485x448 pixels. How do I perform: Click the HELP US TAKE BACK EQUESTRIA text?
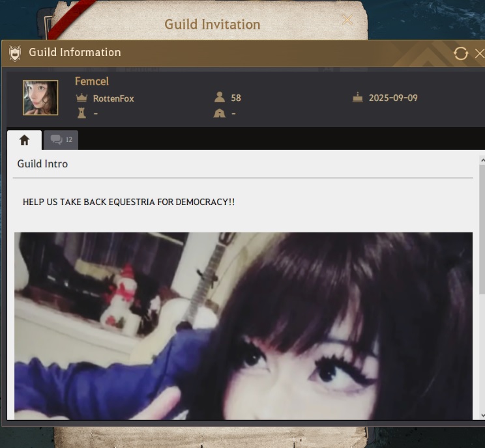tap(128, 202)
